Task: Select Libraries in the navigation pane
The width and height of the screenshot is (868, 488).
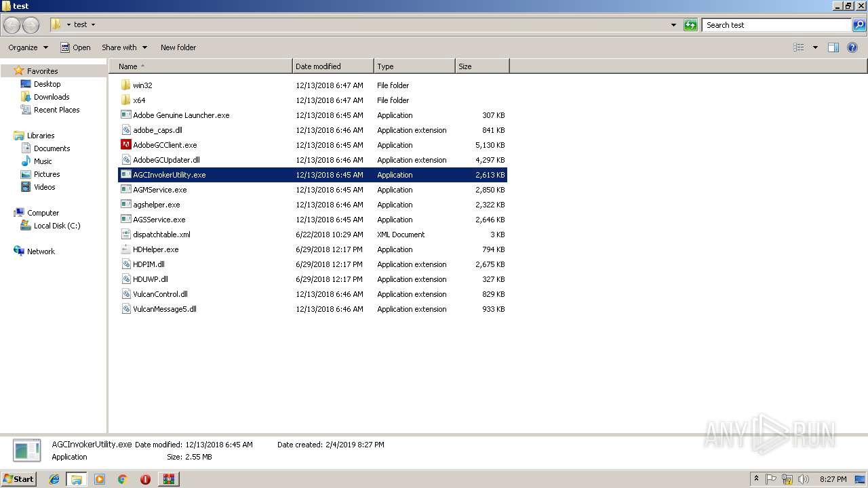Action: 41,136
